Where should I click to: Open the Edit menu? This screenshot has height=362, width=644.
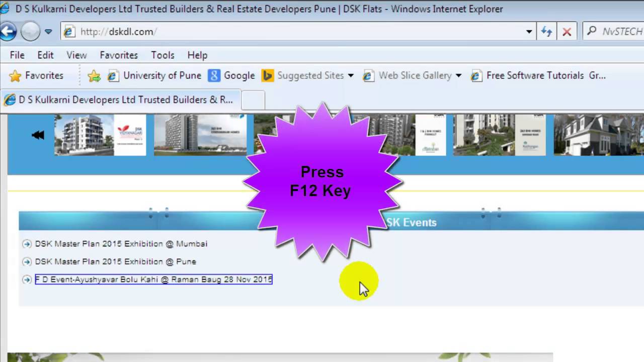(x=45, y=55)
